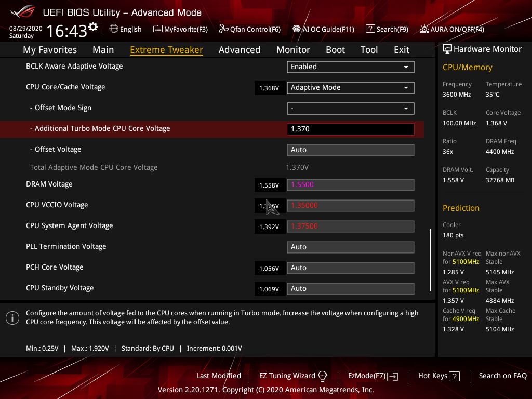Select CPU Standby Voltage label
The width and height of the screenshot is (532, 399).
point(60,288)
